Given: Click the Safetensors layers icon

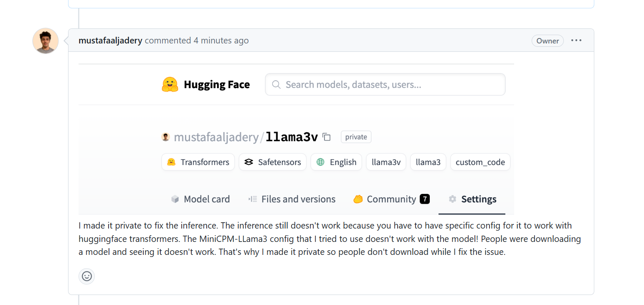Looking at the screenshot, I should click(x=249, y=162).
